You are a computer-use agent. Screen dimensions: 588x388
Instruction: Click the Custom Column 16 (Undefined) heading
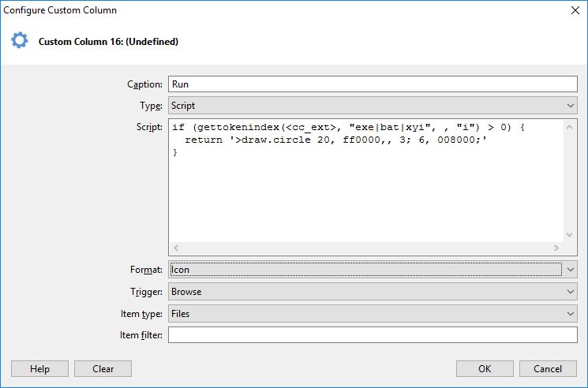(108, 42)
